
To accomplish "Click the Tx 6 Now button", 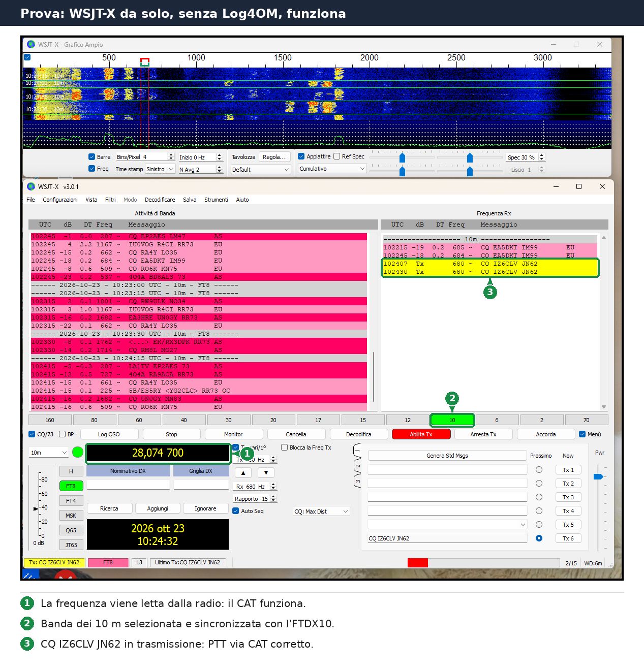I will coord(568,538).
